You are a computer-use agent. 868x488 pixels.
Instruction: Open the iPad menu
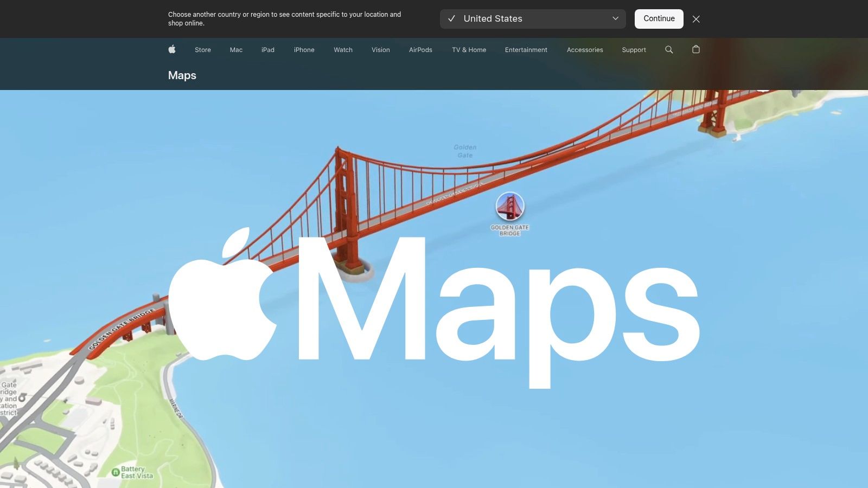click(268, 50)
